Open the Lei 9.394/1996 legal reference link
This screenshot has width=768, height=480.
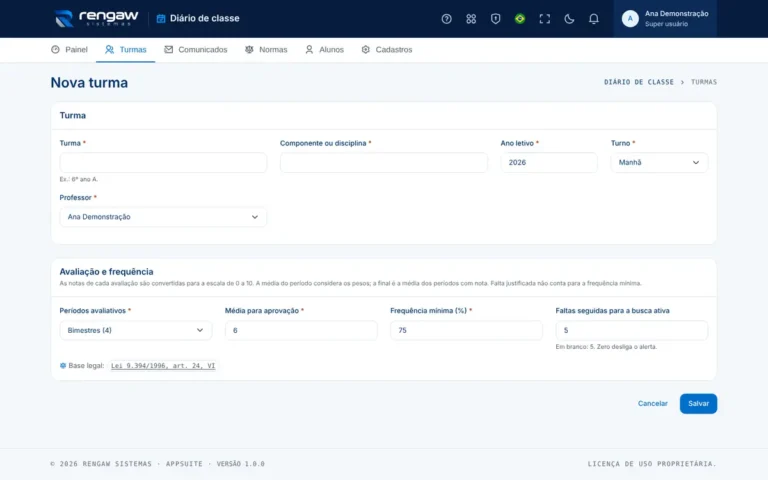[163, 365]
